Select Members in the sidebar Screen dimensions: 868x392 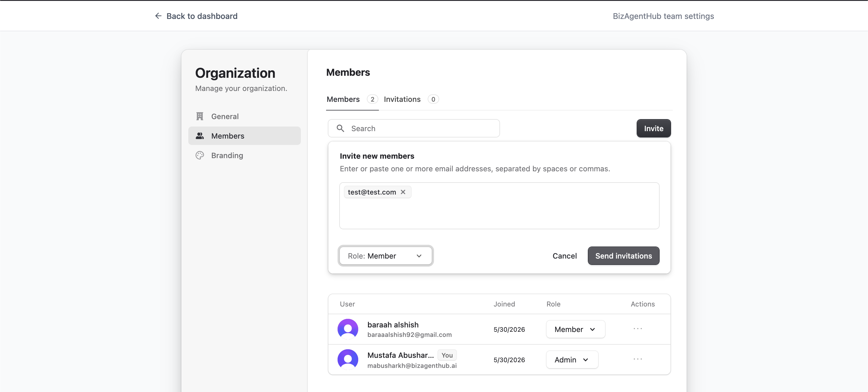(x=244, y=136)
